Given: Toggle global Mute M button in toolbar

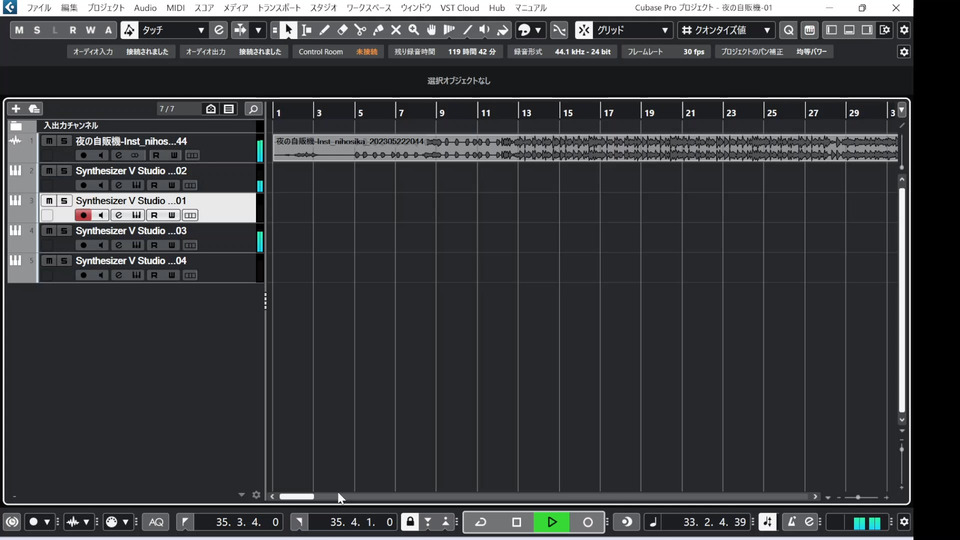Looking at the screenshot, I should click(19, 30).
